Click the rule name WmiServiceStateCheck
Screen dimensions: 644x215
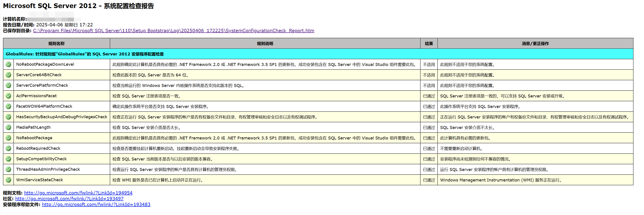point(40,180)
